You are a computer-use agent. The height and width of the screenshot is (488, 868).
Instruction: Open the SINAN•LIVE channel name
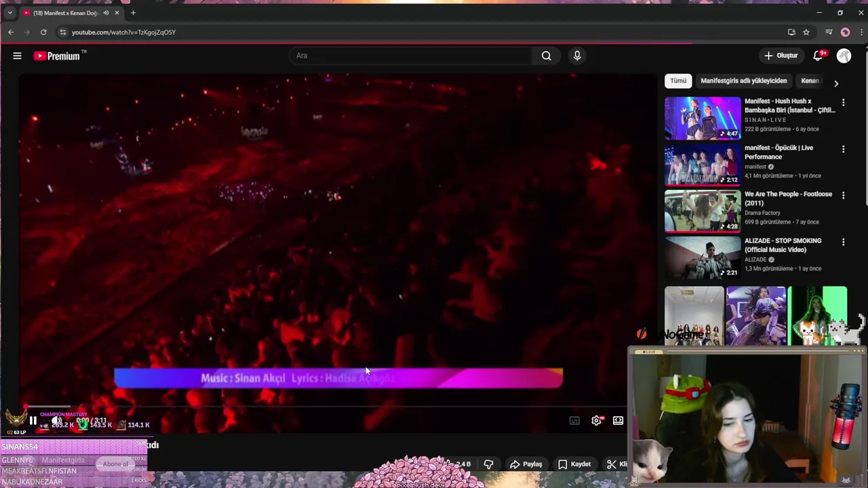click(x=766, y=120)
